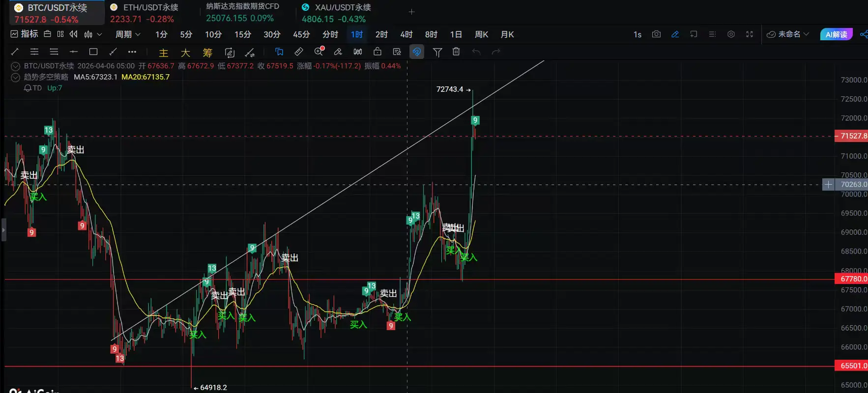Image resolution: width=868 pixels, height=393 pixels.
Task: Click the comment note icon in top toolbar
Action: point(694,34)
